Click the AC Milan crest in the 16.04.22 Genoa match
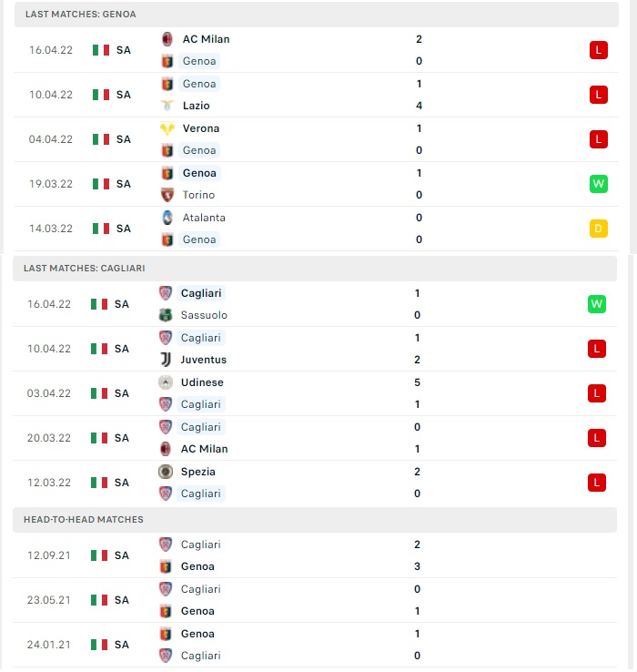637x672 pixels. [x=167, y=39]
